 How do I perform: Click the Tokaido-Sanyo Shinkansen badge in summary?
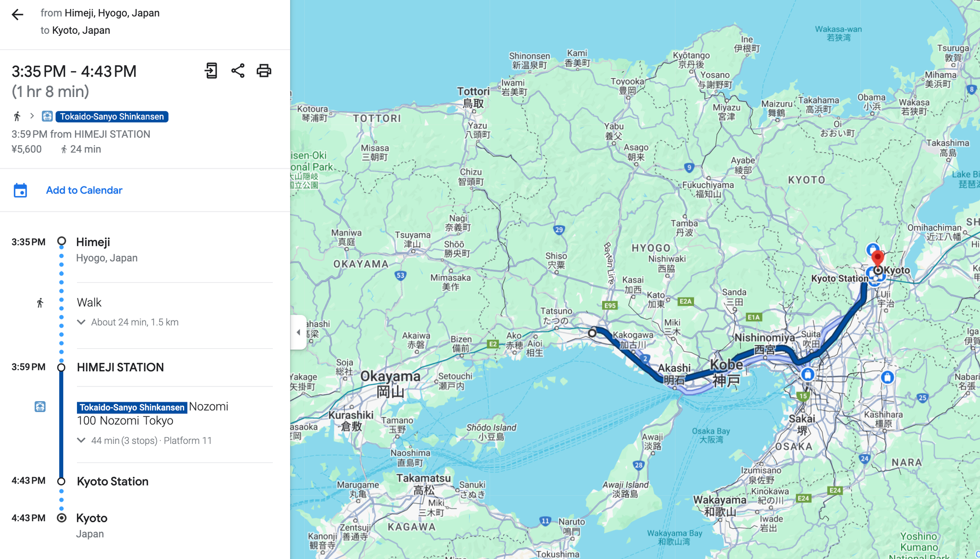[112, 117]
